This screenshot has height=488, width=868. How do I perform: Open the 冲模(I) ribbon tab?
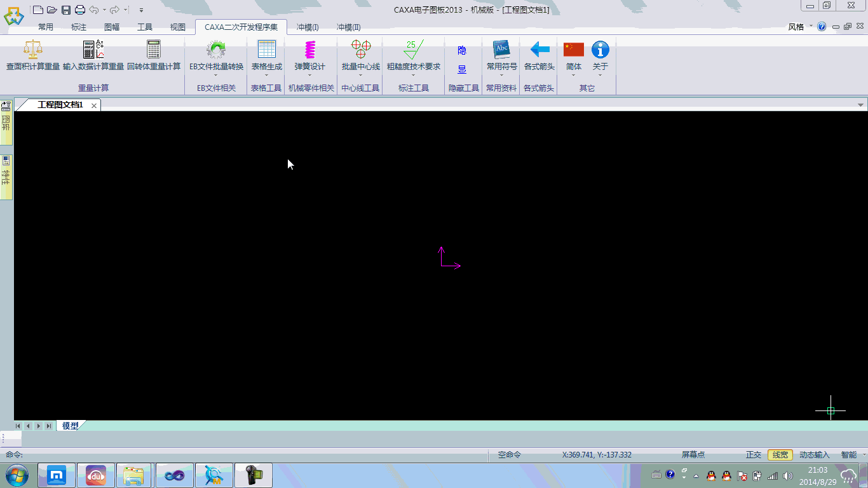308,27
